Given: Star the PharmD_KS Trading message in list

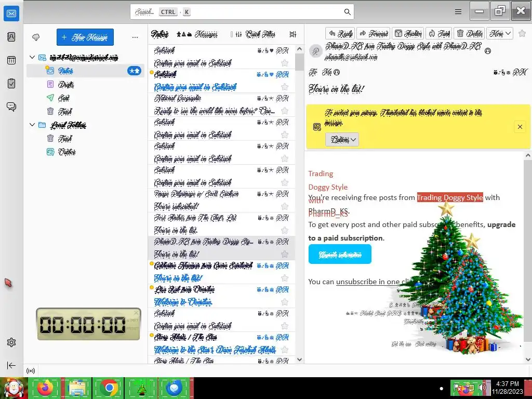Looking at the screenshot, I should pos(285,254).
